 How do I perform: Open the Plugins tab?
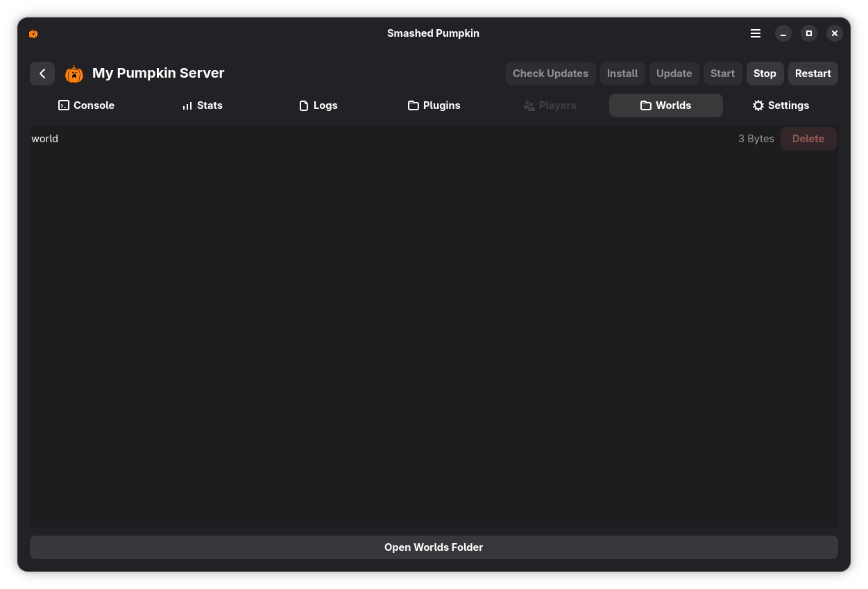coord(434,105)
